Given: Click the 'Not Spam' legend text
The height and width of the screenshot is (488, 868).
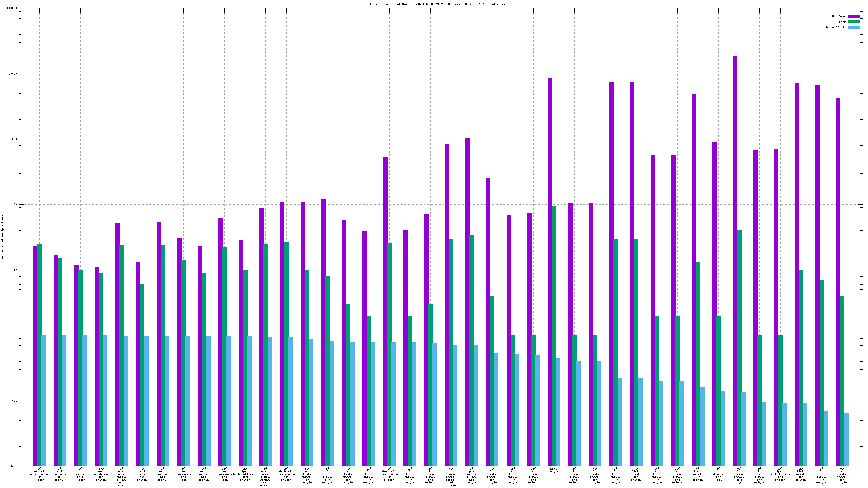Looking at the screenshot, I should tap(839, 16).
